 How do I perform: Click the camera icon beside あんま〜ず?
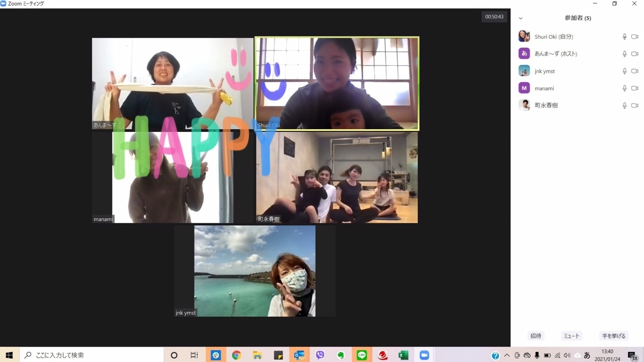coord(635,54)
